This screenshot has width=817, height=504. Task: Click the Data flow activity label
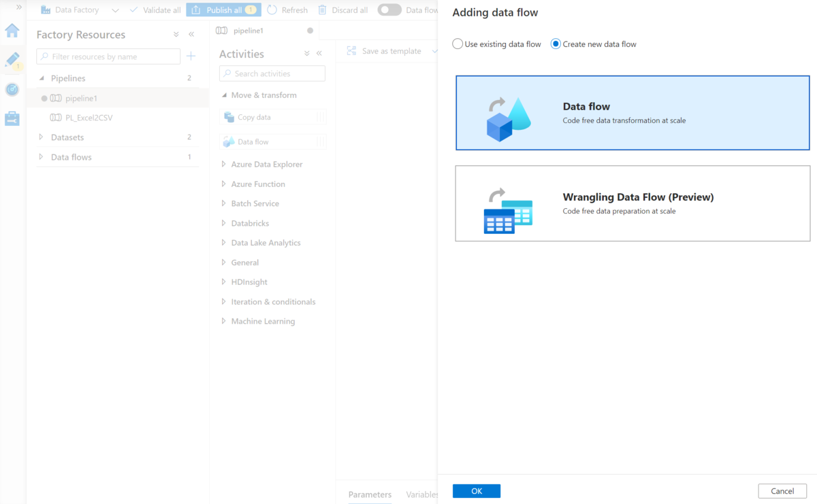click(x=253, y=141)
